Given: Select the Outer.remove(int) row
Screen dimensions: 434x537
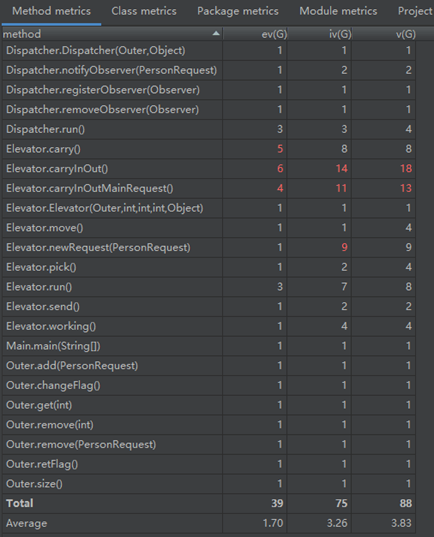Looking at the screenshot, I should click(209, 425).
